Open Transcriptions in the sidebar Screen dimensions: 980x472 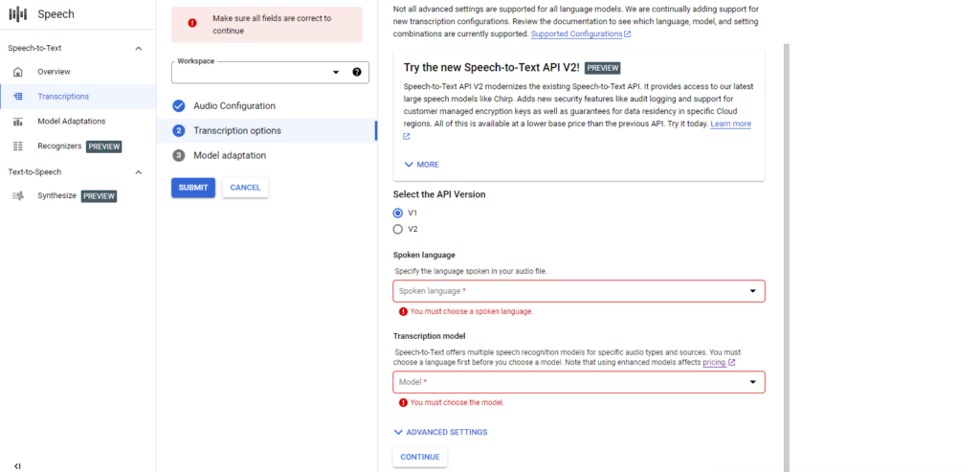point(78,97)
